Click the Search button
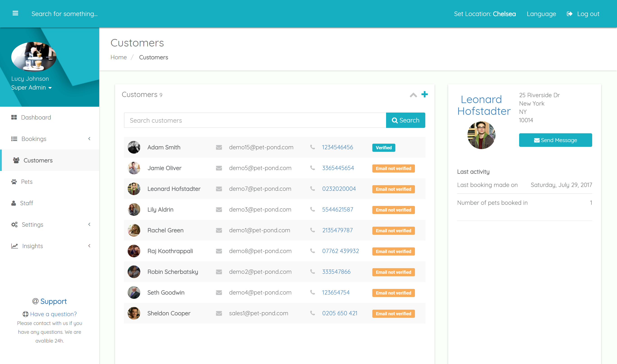The width and height of the screenshot is (617, 364). [405, 120]
